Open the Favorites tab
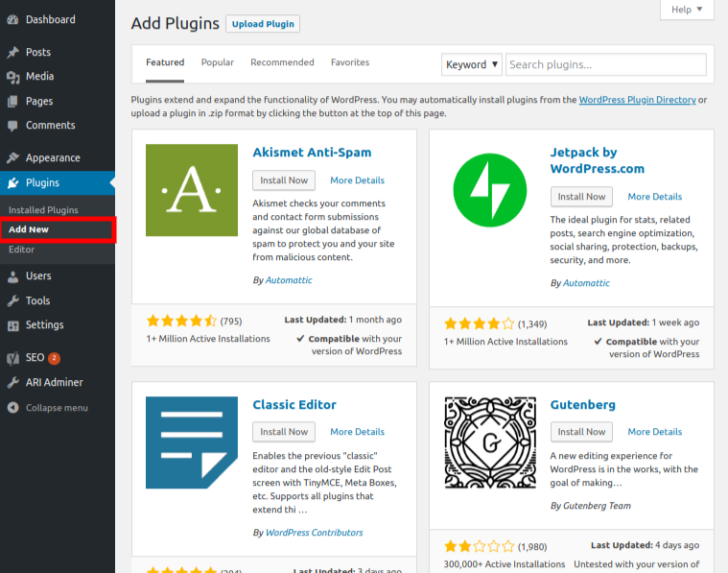The width and height of the screenshot is (728, 573). [x=350, y=62]
